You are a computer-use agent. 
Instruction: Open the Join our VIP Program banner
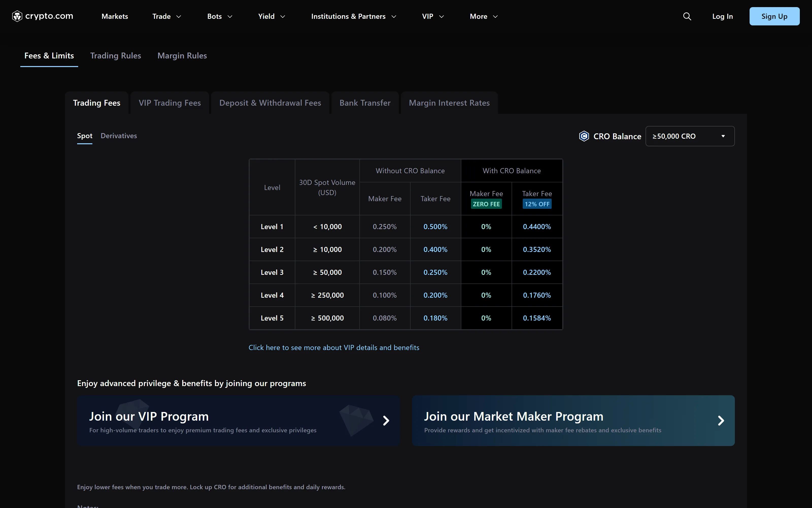238,420
